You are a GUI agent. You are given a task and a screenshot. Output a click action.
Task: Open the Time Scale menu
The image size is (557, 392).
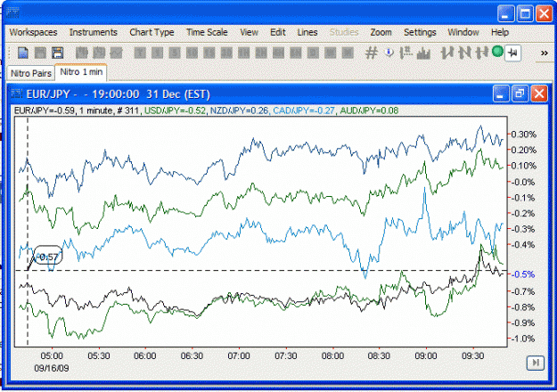point(207,32)
